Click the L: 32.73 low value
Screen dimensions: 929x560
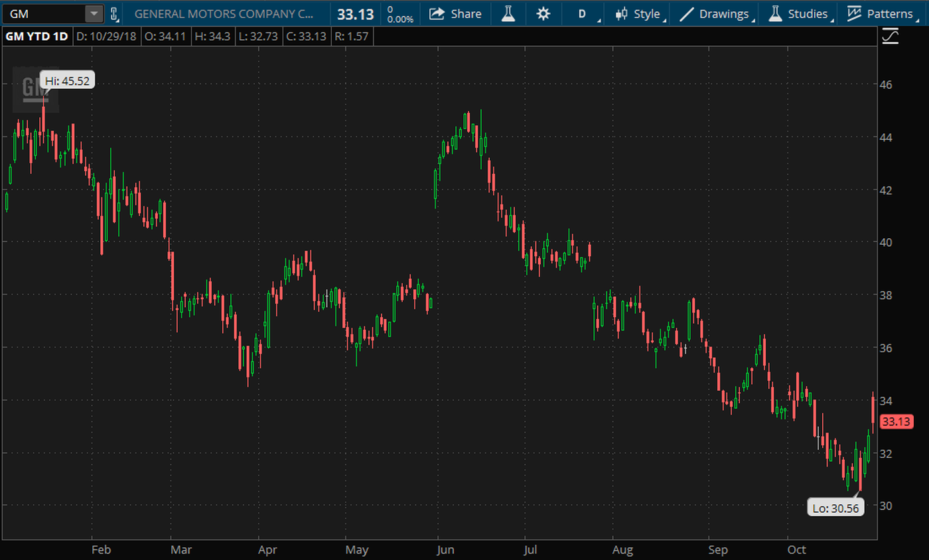click(258, 36)
